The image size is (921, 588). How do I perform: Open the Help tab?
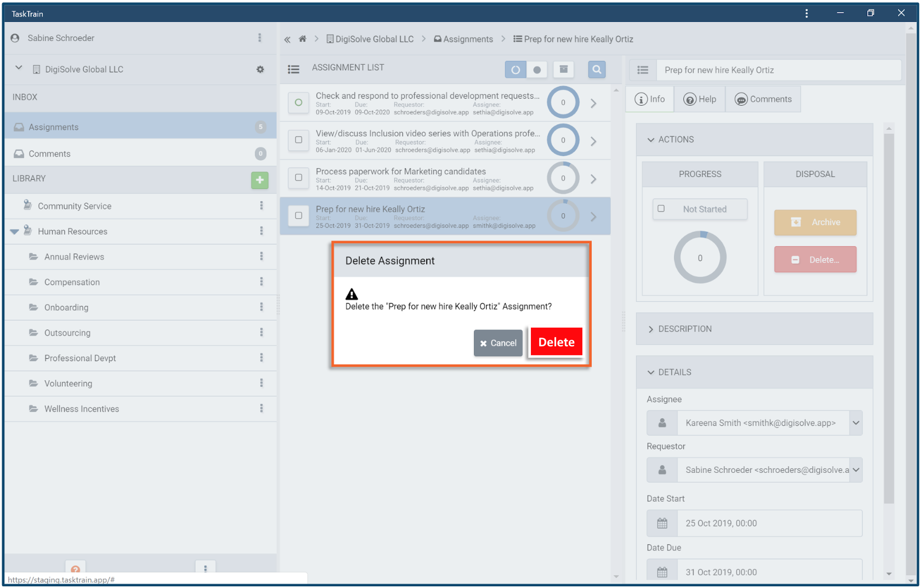pos(700,99)
